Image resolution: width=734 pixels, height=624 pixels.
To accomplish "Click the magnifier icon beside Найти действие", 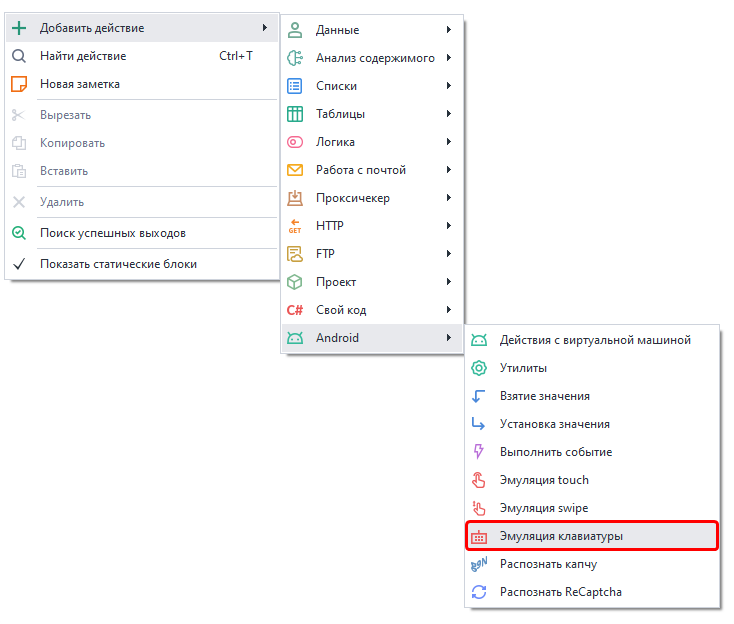I will [x=19, y=56].
